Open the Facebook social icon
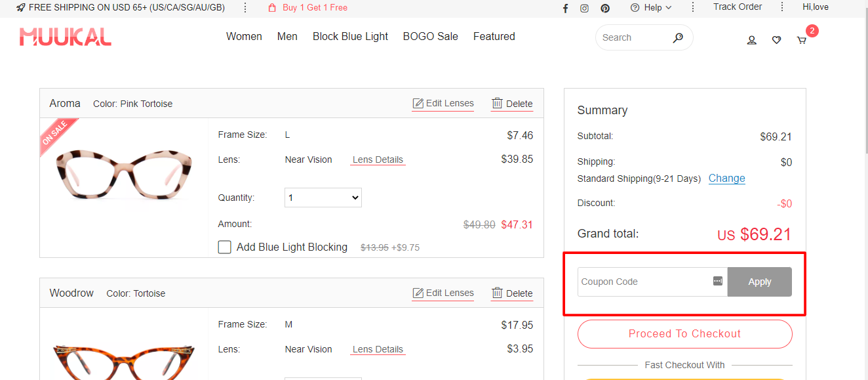The width and height of the screenshot is (868, 380). (x=565, y=8)
